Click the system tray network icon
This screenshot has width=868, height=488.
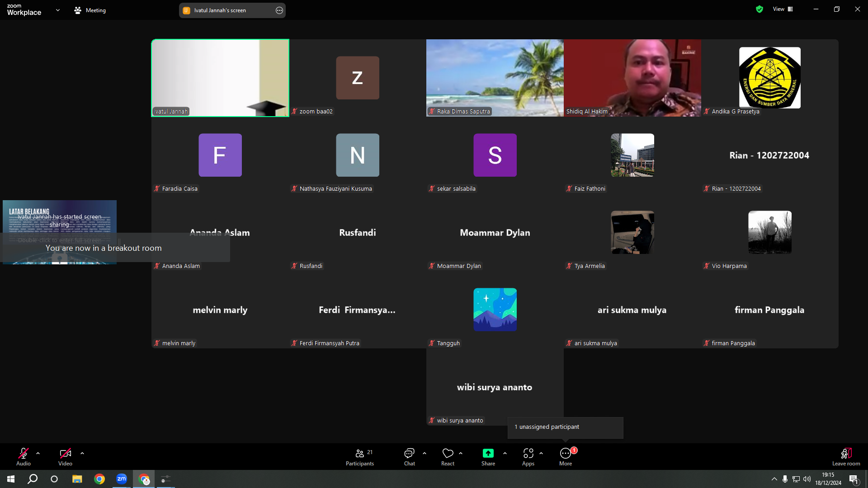click(796, 479)
